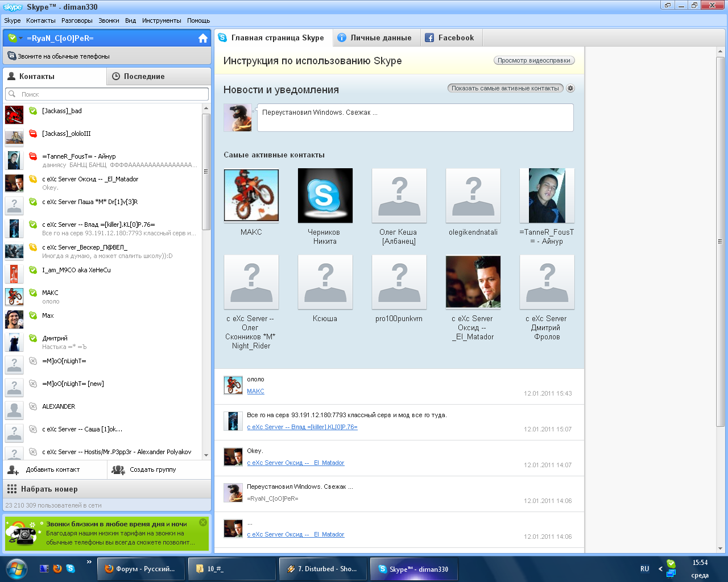
Task: Open the _El_Matador link under the Okey. post
Action: point(296,463)
